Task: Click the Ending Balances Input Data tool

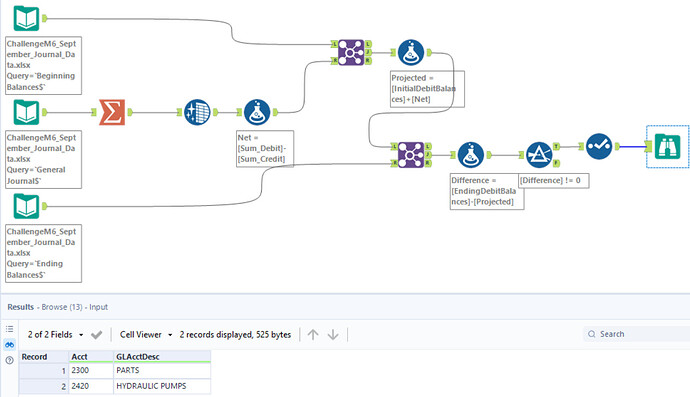Action: click(26, 206)
